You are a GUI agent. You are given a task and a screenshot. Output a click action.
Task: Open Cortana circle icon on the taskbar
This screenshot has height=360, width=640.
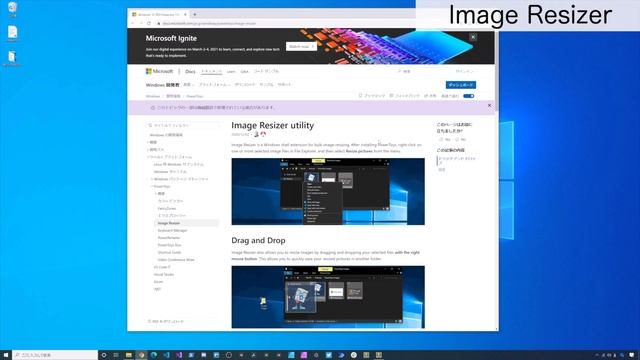pos(104,355)
